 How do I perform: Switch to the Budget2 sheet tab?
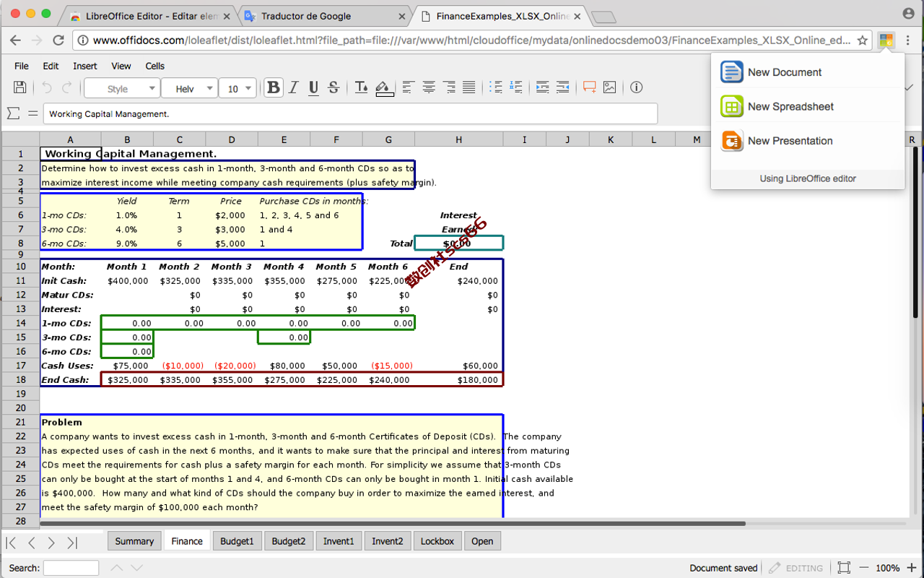point(289,541)
